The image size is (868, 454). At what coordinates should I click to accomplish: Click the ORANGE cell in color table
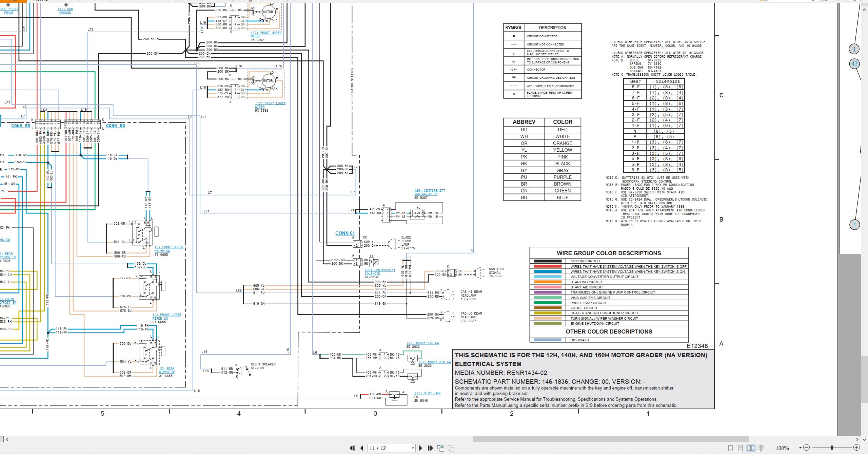[x=563, y=143]
